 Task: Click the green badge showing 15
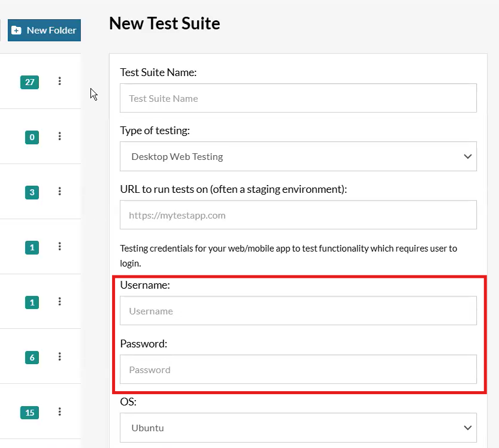pyautogui.click(x=29, y=413)
